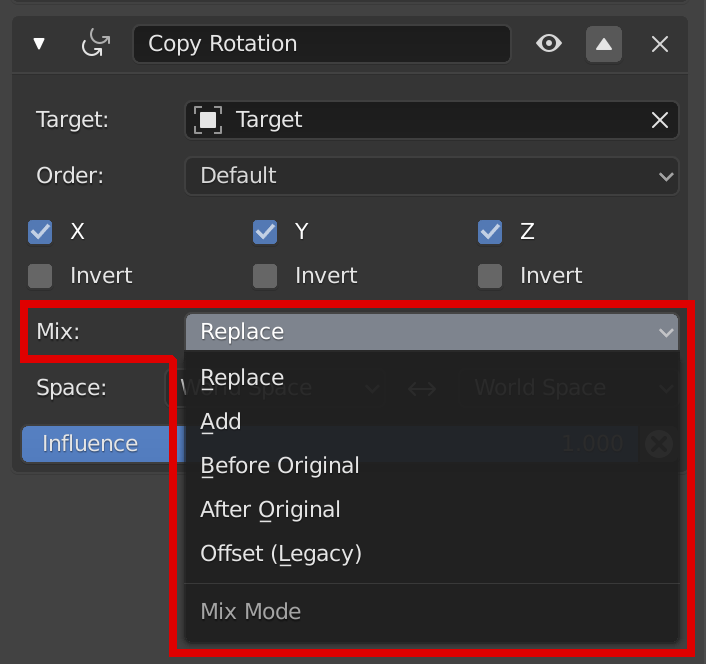Screen dimensions: 706x664
Task: Toggle constraint visibility with the eye icon
Action: coord(549,44)
